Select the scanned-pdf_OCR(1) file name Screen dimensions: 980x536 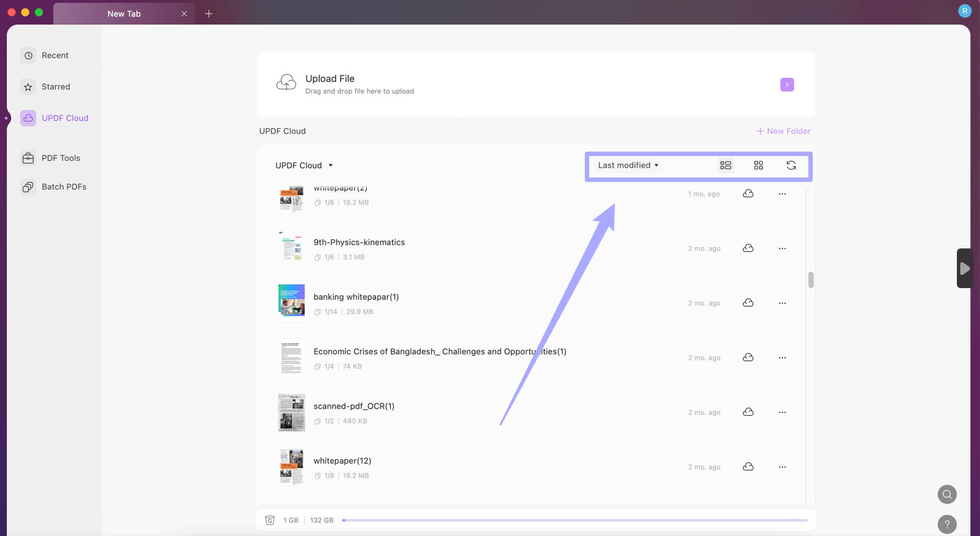354,406
